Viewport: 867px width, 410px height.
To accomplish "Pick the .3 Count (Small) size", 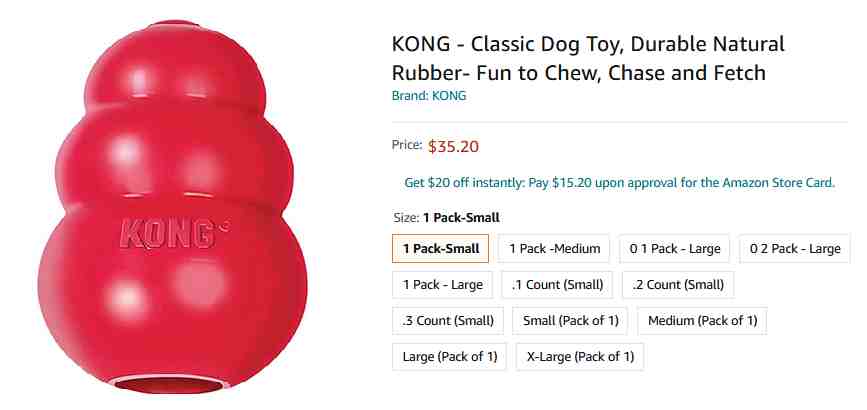I will [447, 320].
